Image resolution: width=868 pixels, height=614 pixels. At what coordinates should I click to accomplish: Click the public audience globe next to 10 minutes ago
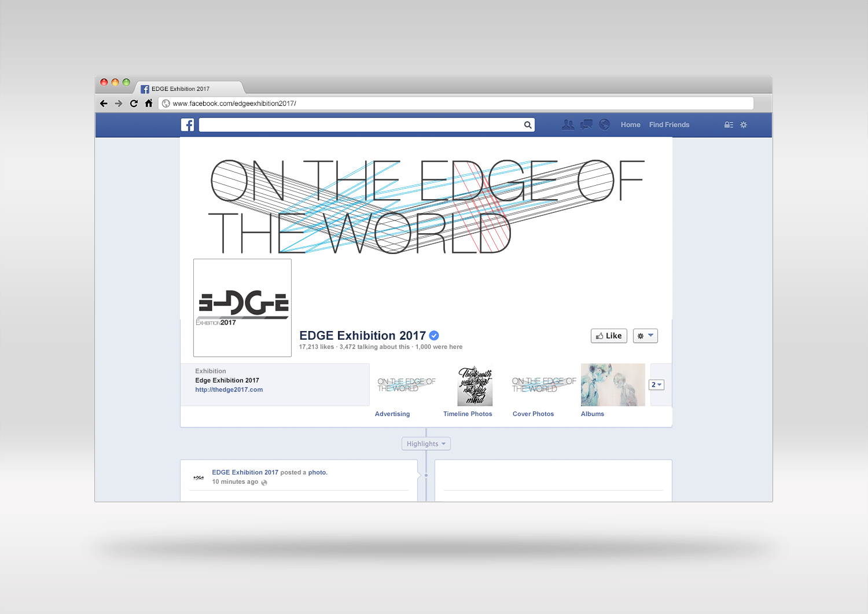point(264,483)
